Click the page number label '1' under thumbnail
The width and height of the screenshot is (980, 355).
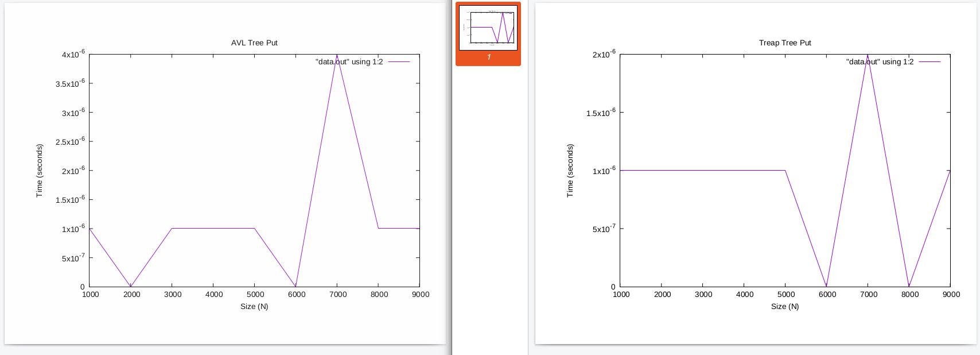(488, 57)
